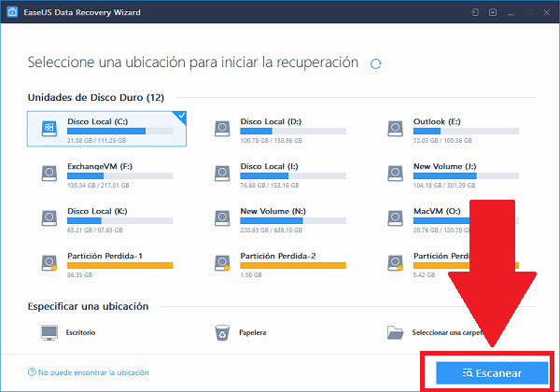Choose the Partición Perdida-1 disk icon
The width and height of the screenshot is (560, 392).
49,263
